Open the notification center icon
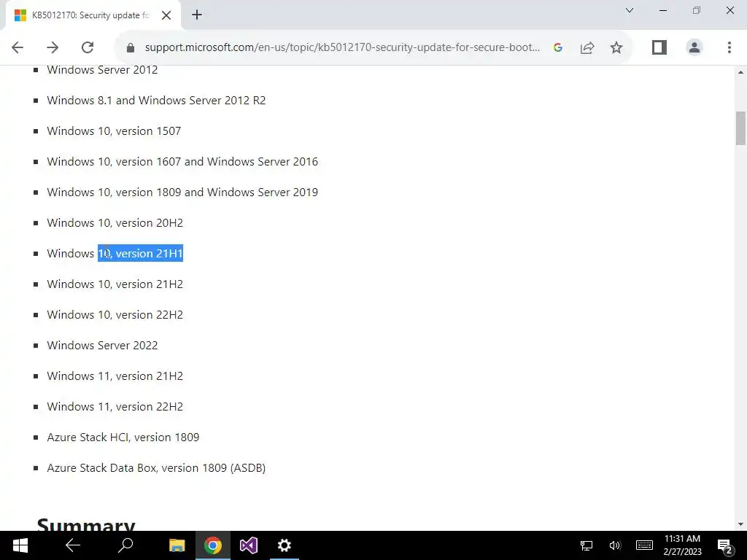Viewport: 747px width, 560px height. (724, 546)
